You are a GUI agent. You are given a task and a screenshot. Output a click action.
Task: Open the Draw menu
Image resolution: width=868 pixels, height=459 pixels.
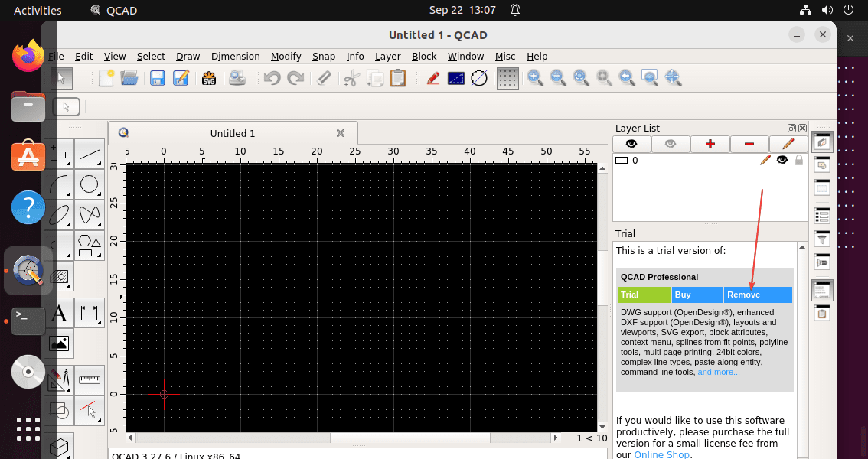point(188,56)
